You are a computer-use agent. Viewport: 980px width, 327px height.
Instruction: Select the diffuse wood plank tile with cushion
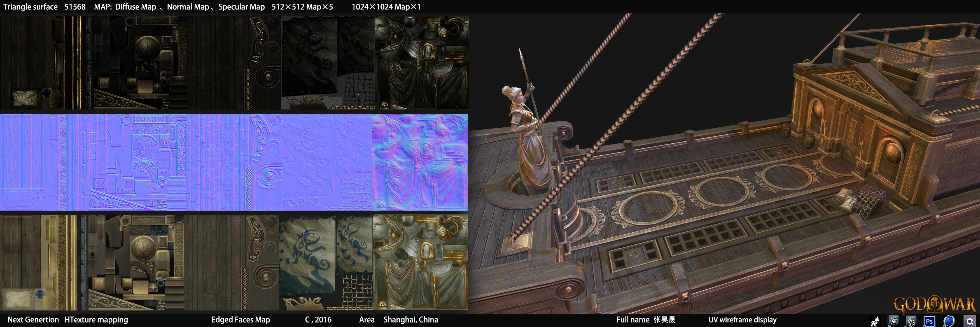point(44,263)
